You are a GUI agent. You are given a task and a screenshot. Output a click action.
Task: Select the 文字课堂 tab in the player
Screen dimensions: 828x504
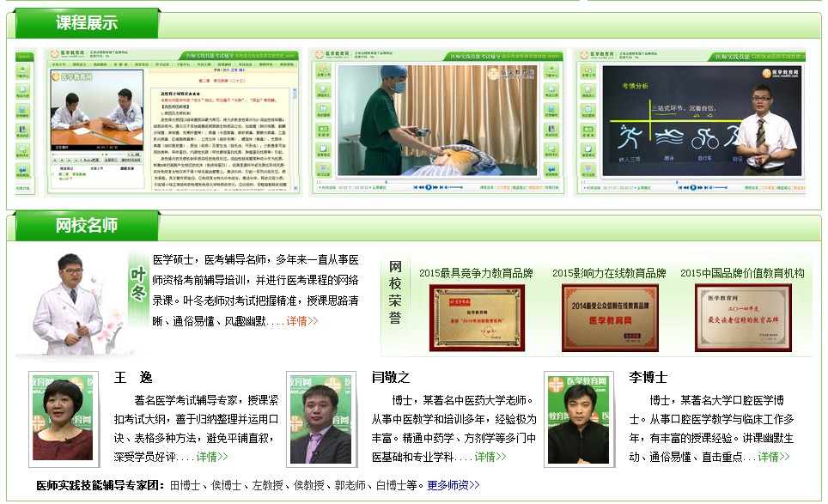[502, 187]
